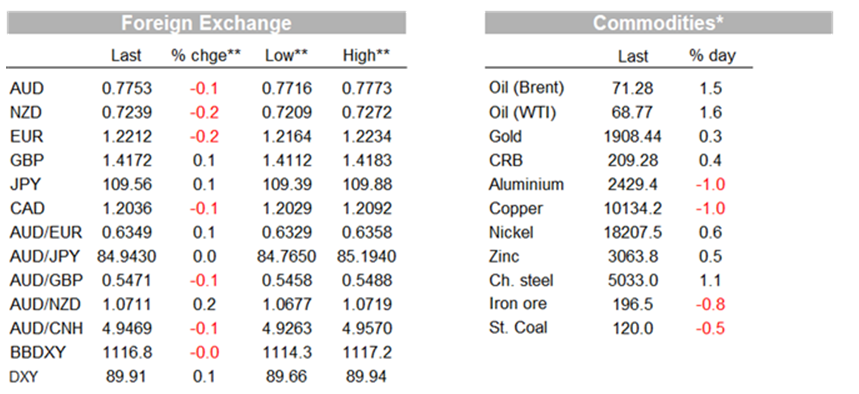Viewport: 859px width, 394px height.
Task: Click the EUR last price 1.2212
Action: click(127, 136)
